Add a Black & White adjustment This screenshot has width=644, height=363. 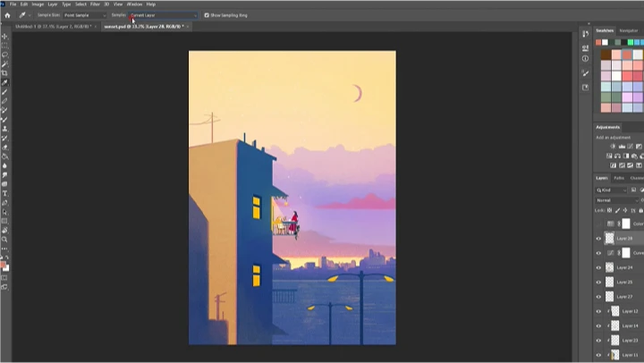[626, 156]
